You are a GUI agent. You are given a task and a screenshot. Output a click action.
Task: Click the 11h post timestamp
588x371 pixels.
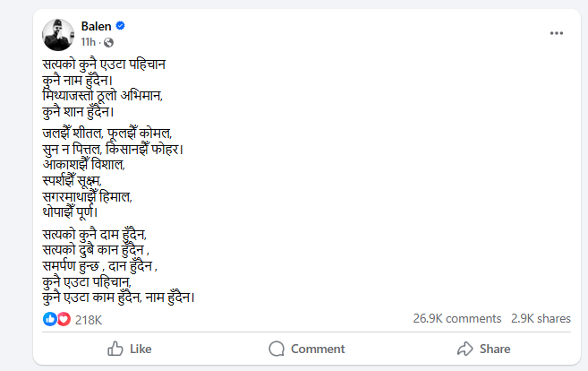tap(89, 42)
